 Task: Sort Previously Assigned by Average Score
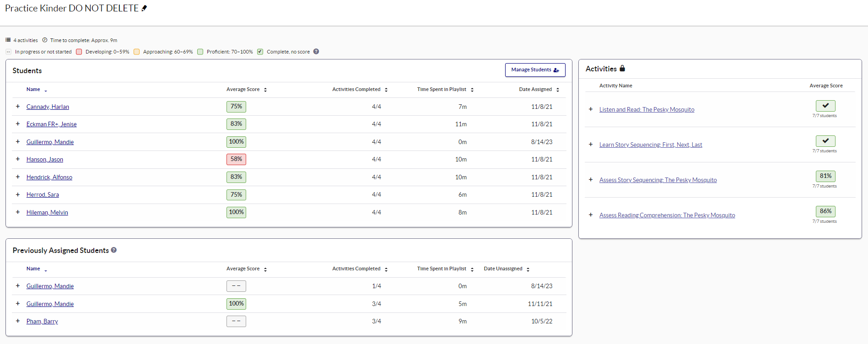[265, 269]
